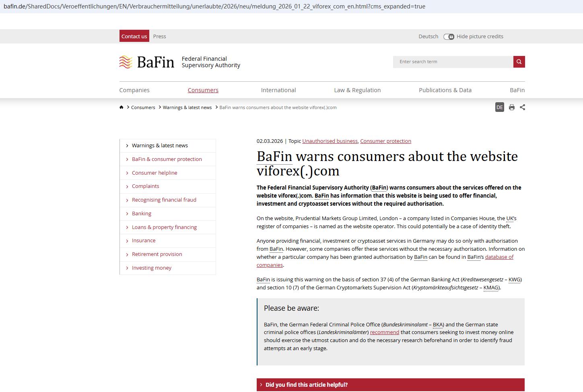The width and height of the screenshot is (583, 392).
Task: Switch to German via DE icon
Action: 499,107
